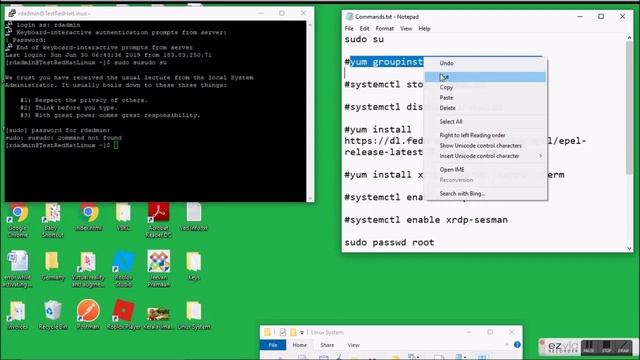Choose Copy from context menu
The height and width of the screenshot is (360, 640).
tap(486, 87)
